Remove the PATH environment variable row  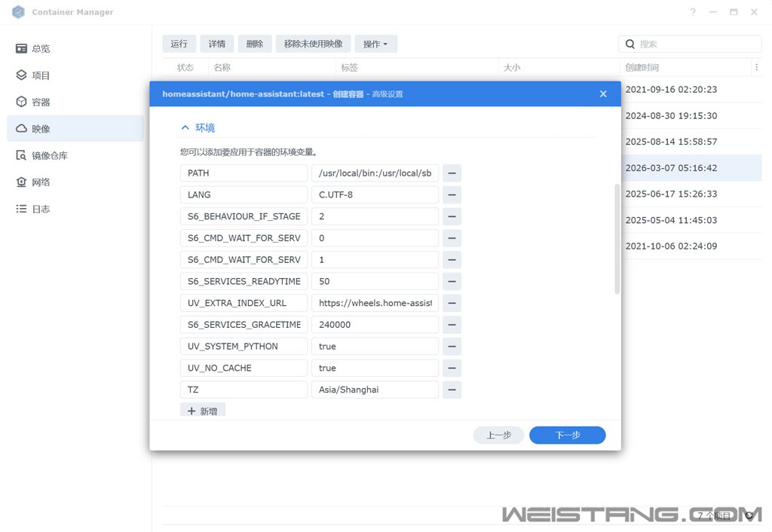coord(452,173)
